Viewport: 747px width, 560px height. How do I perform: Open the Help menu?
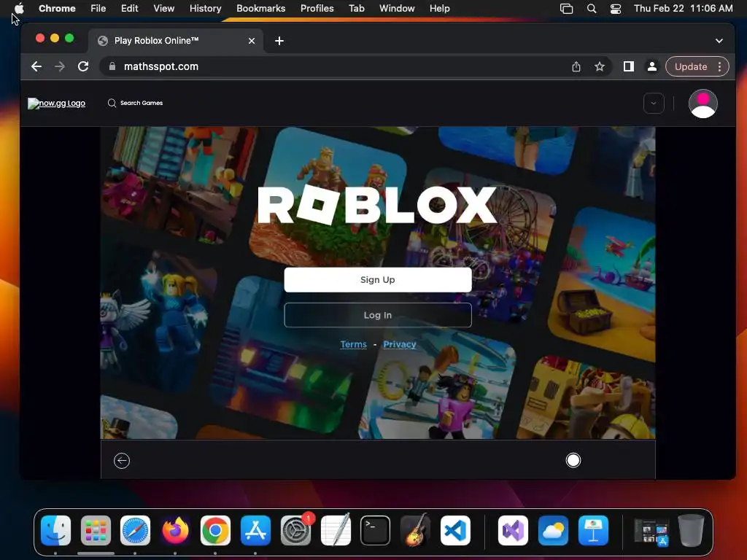(439, 8)
